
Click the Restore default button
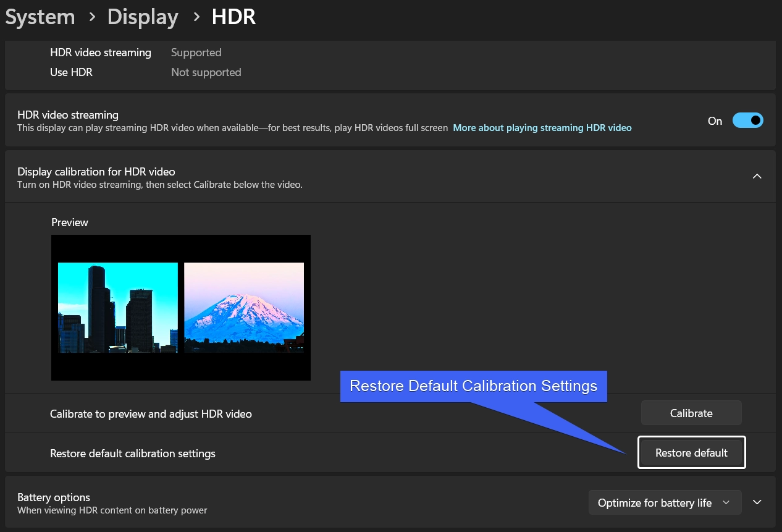[x=691, y=453]
